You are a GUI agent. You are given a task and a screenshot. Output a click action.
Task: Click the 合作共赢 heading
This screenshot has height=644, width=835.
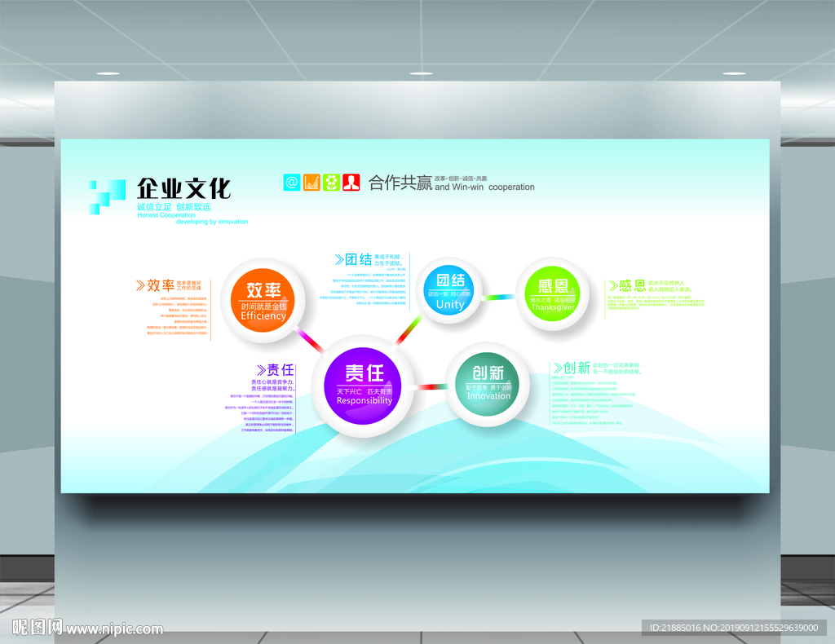coord(400,183)
